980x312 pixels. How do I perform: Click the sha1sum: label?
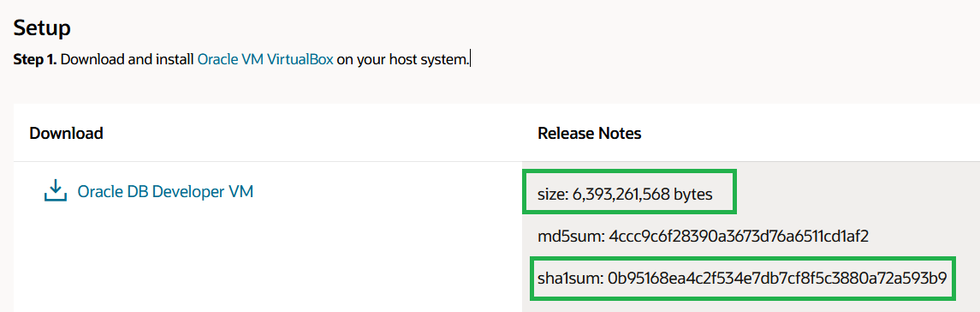(x=567, y=278)
